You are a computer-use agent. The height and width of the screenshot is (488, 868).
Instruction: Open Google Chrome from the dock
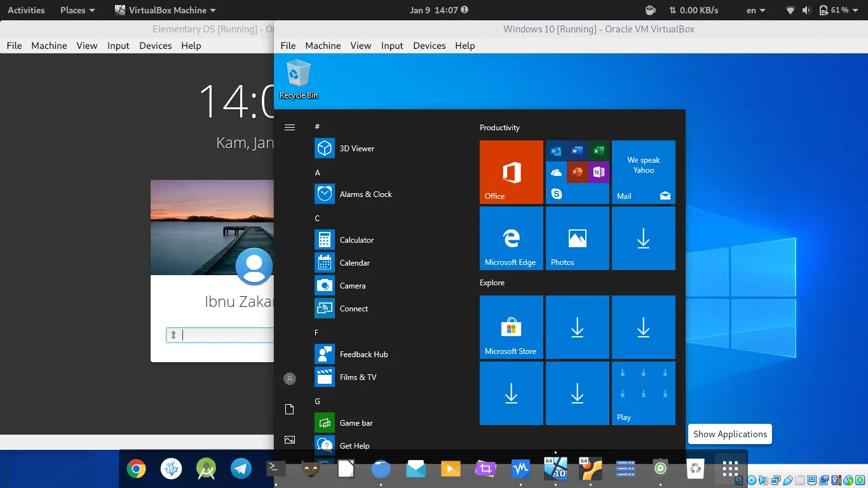click(x=136, y=469)
